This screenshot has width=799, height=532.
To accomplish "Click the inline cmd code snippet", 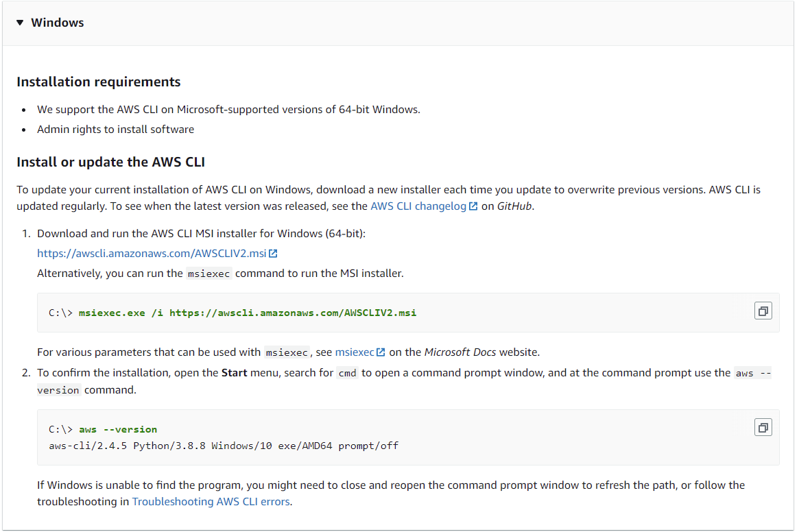I will point(347,374).
